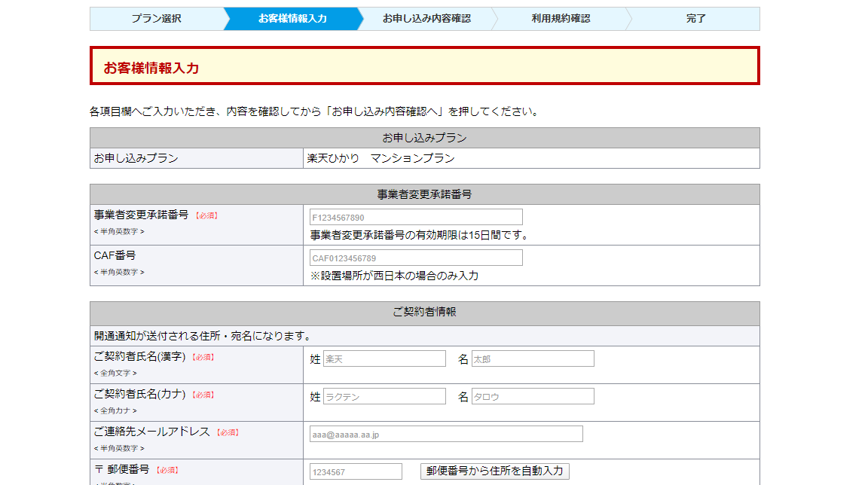Click the ご契約者氏名(漢字) label
This screenshot has height=485, width=868.
pos(139,357)
